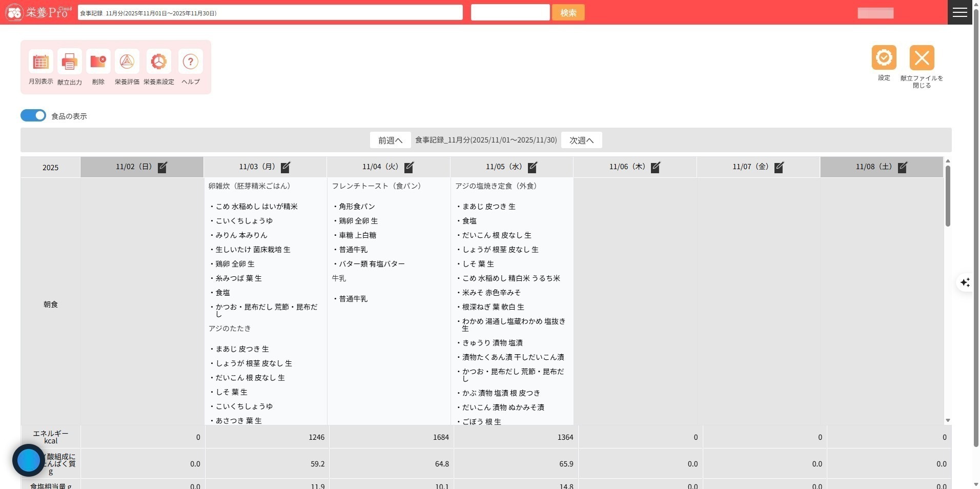Toggle the 食品の表示 switch off

[x=33, y=116]
